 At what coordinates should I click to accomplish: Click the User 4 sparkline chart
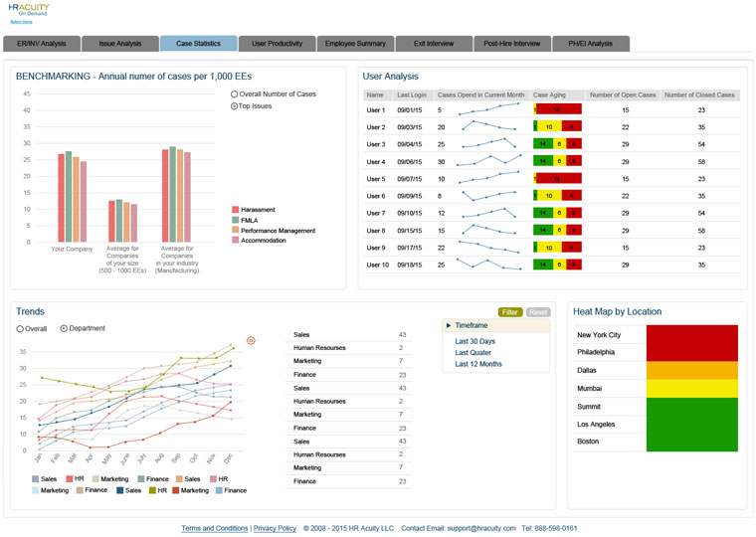click(488, 160)
